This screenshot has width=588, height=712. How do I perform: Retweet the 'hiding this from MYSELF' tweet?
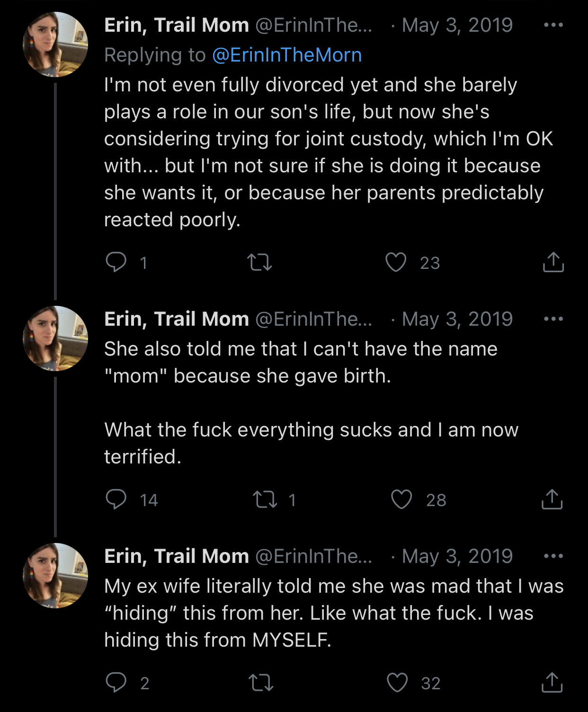click(x=261, y=682)
